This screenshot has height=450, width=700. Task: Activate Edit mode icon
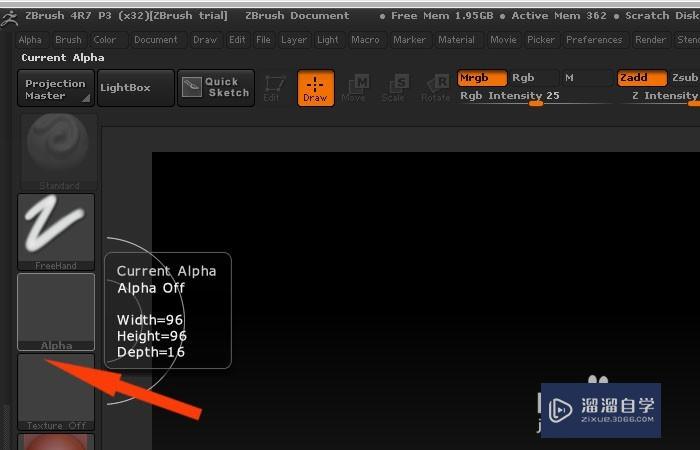(274, 88)
